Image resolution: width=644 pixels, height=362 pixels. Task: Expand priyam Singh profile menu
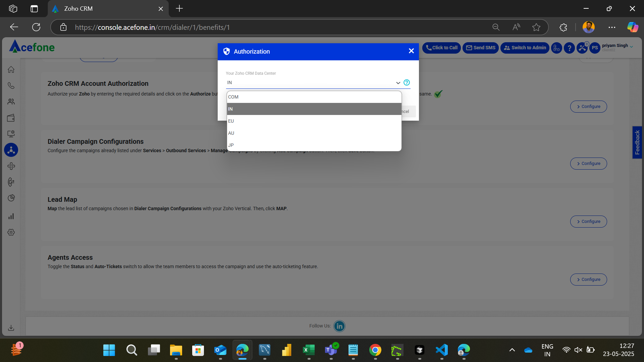(x=631, y=47)
